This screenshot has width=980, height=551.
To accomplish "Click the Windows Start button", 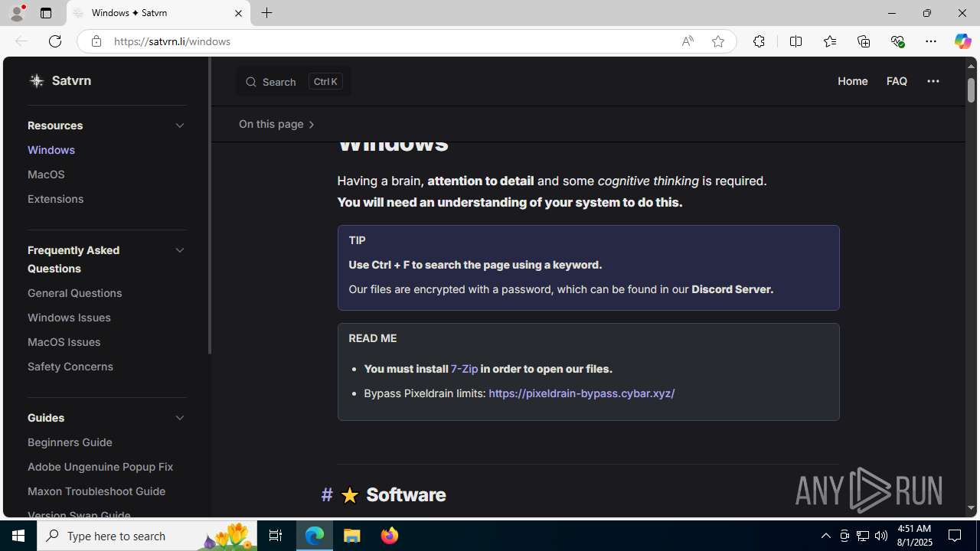I will click(x=18, y=536).
